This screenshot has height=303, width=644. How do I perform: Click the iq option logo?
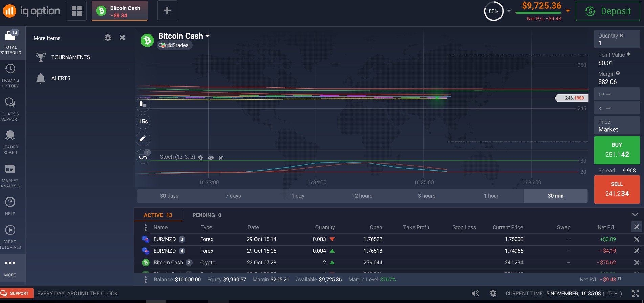31,11
